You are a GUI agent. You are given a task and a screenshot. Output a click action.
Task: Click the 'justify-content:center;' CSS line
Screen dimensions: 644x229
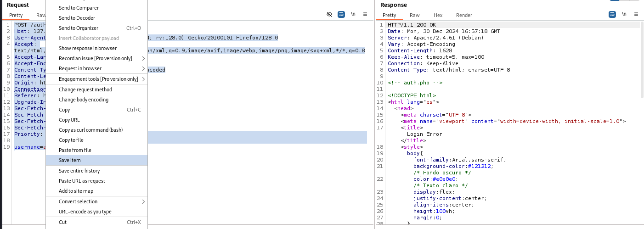(450, 198)
